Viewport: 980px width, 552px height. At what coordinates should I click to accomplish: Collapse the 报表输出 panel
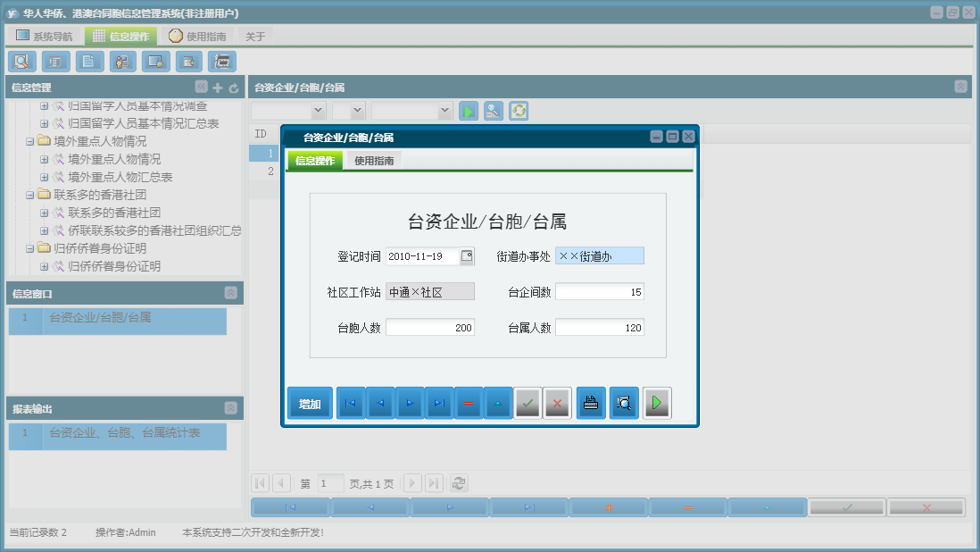[230, 408]
